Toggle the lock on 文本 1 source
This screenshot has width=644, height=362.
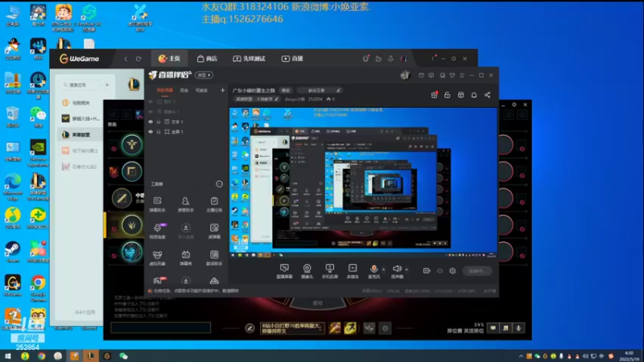click(x=159, y=122)
